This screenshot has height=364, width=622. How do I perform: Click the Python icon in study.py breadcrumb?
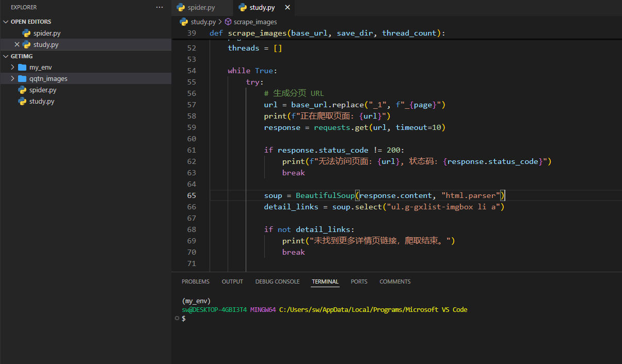pos(184,22)
